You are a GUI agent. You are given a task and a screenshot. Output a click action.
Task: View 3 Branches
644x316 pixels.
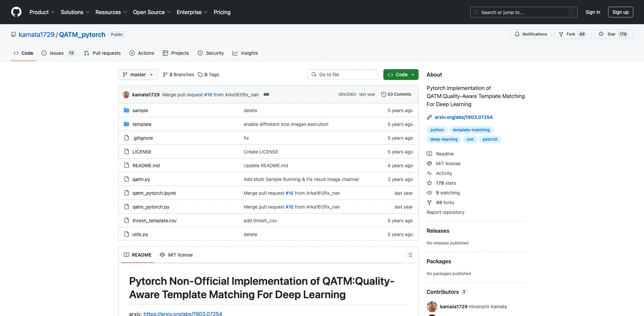click(x=178, y=75)
